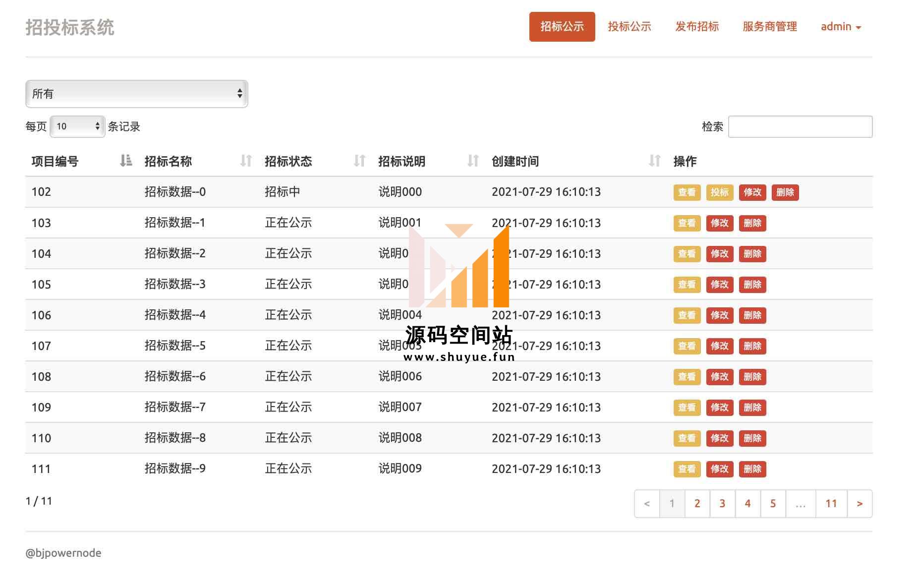Open the per-page records dropdown showing 10
The height and width of the screenshot is (588, 918).
tap(78, 126)
